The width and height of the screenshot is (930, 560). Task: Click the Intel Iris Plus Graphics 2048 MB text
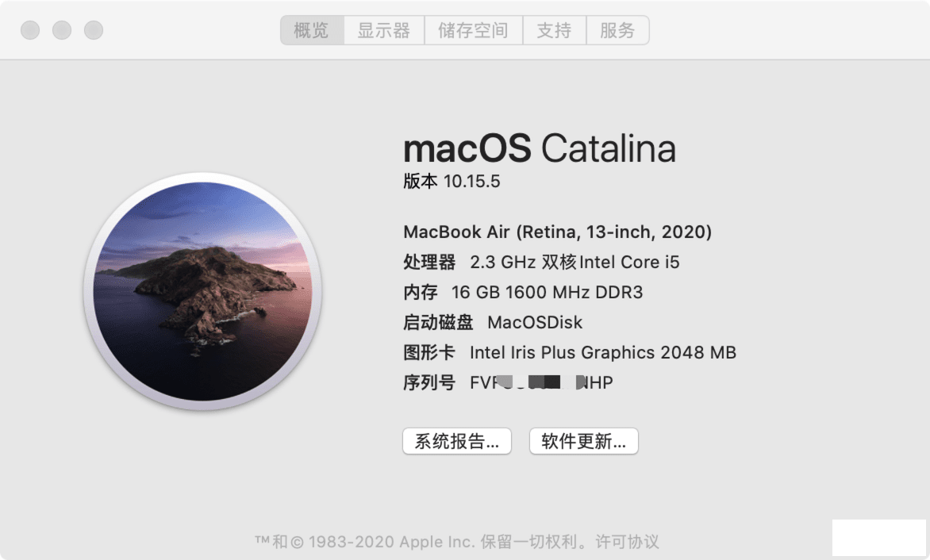click(602, 353)
